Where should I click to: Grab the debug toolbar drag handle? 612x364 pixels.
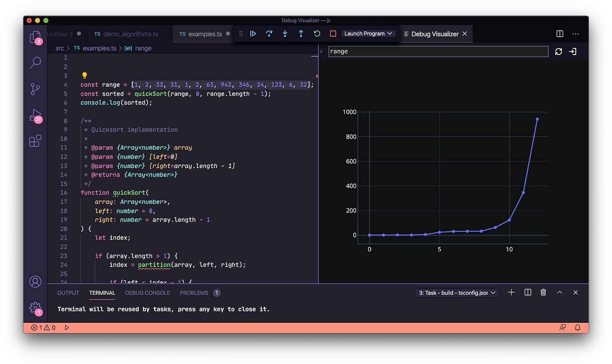coord(241,34)
